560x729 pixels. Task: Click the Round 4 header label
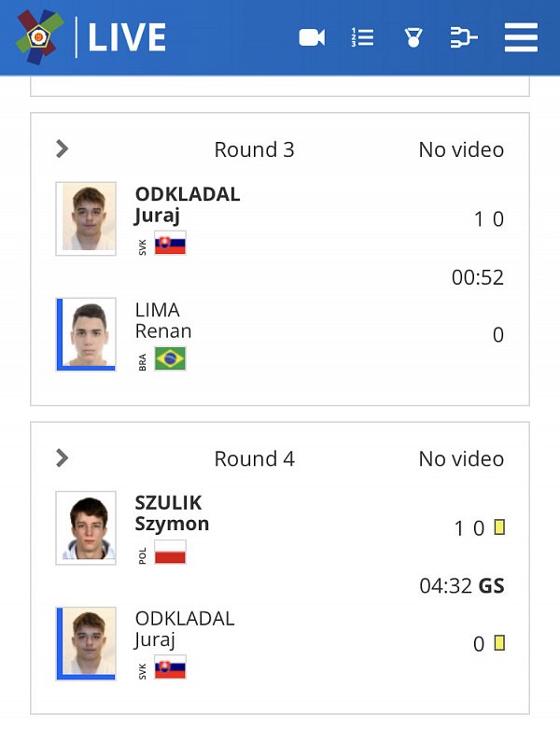(x=254, y=458)
